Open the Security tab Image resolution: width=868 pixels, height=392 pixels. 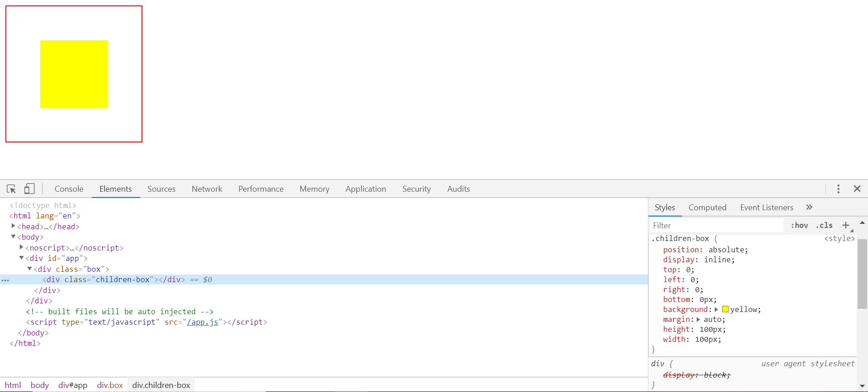[x=417, y=189]
